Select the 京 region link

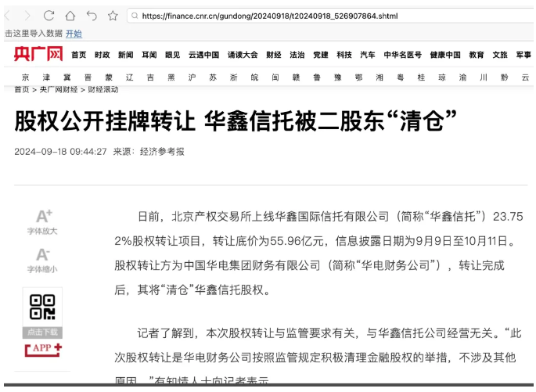26,77
